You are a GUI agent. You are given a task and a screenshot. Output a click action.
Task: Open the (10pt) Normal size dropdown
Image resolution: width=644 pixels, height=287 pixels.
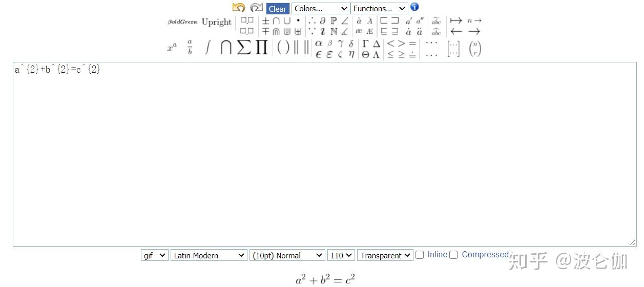[287, 255]
